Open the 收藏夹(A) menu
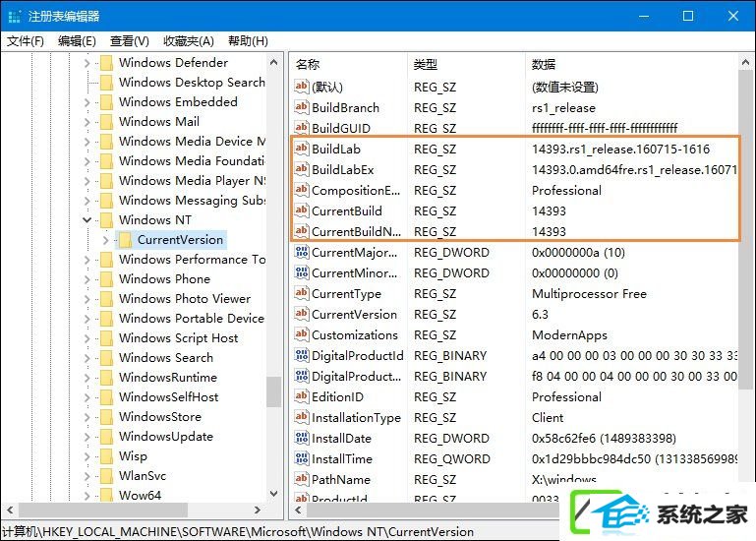The width and height of the screenshot is (756, 541). 189,41
